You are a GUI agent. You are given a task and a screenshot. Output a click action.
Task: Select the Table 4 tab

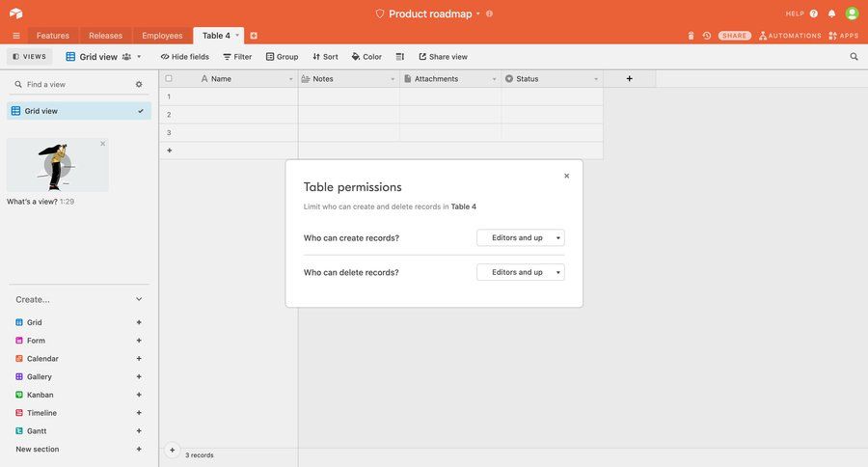pos(216,36)
